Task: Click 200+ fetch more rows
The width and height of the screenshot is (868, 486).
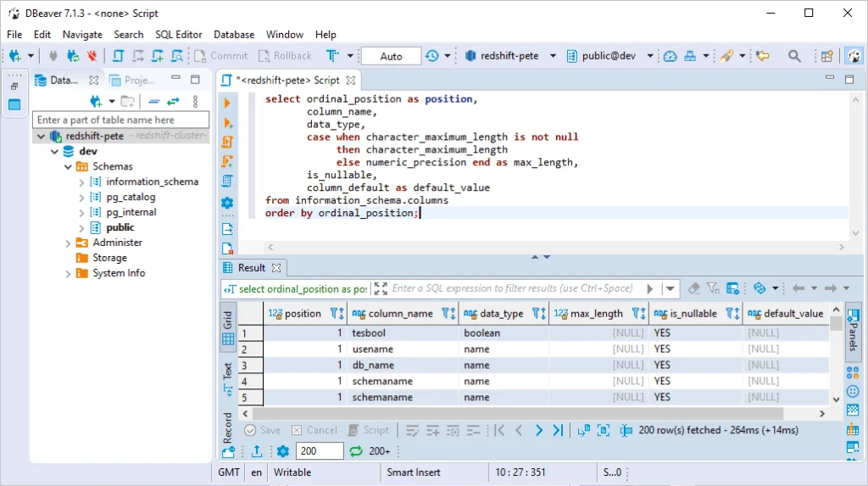Action: click(x=380, y=451)
